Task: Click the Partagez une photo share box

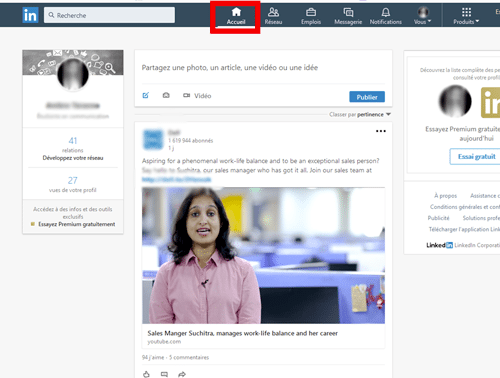Action: tap(230, 68)
